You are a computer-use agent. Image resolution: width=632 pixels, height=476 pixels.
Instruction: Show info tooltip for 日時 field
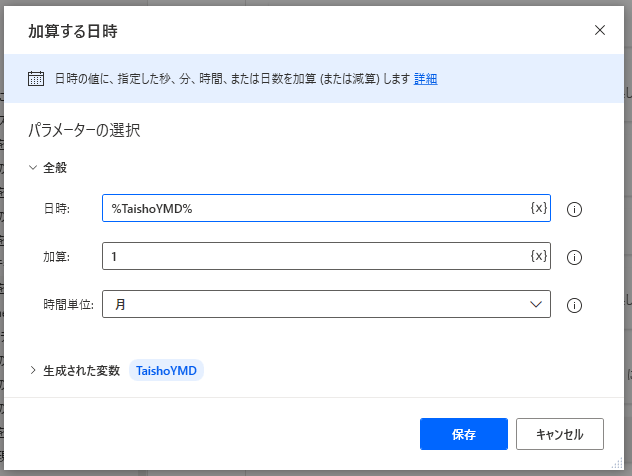pyautogui.click(x=574, y=209)
